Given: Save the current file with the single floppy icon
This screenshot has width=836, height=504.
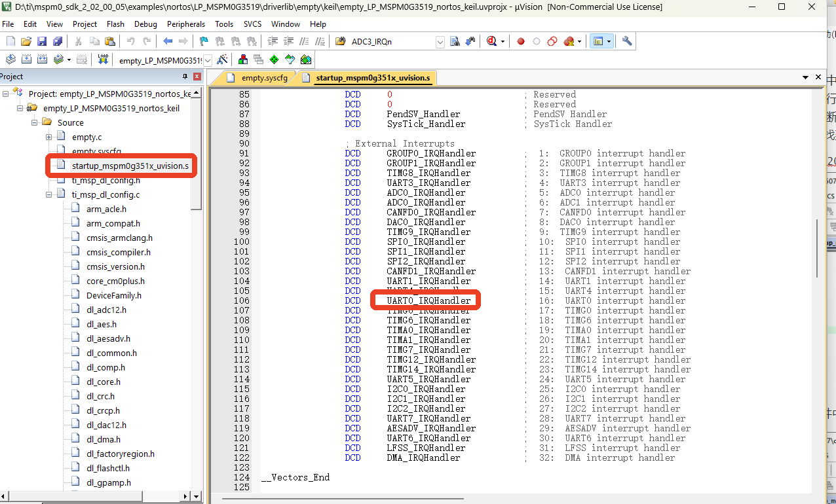Looking at the screenshot, I should (41, 41).
